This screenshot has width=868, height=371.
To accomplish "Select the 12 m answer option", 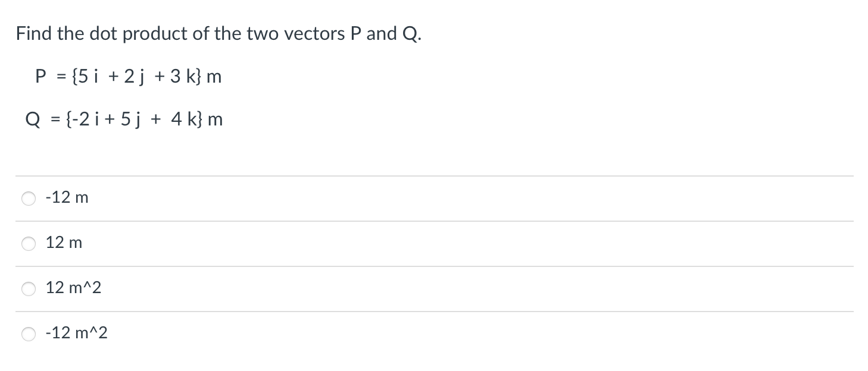I will coord(28,244).
